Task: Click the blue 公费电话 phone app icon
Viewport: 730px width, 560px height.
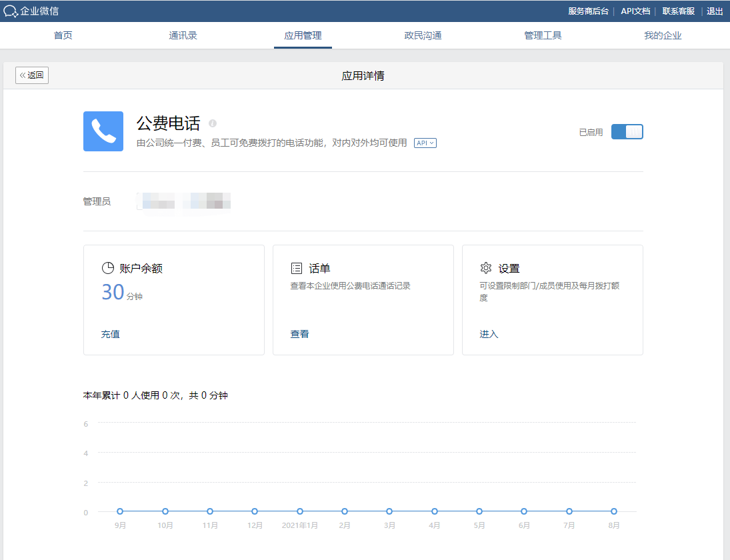Action: pyautogui.click(x=103, y=131)
